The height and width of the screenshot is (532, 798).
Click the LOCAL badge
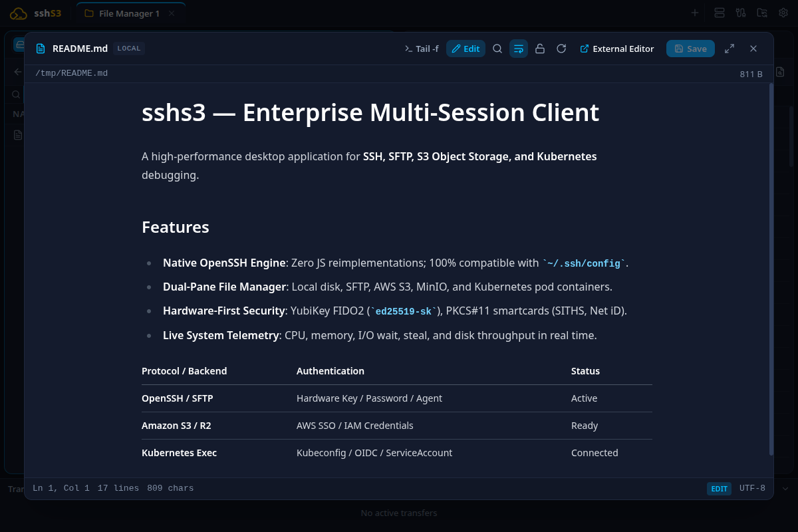(x=129, y=49)
